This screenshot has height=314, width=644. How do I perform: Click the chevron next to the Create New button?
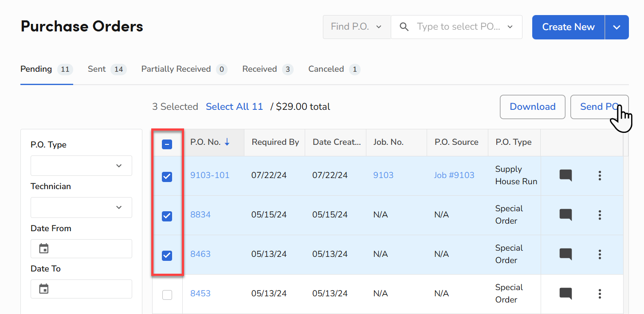pyautogui.click(x=617, y=27)
